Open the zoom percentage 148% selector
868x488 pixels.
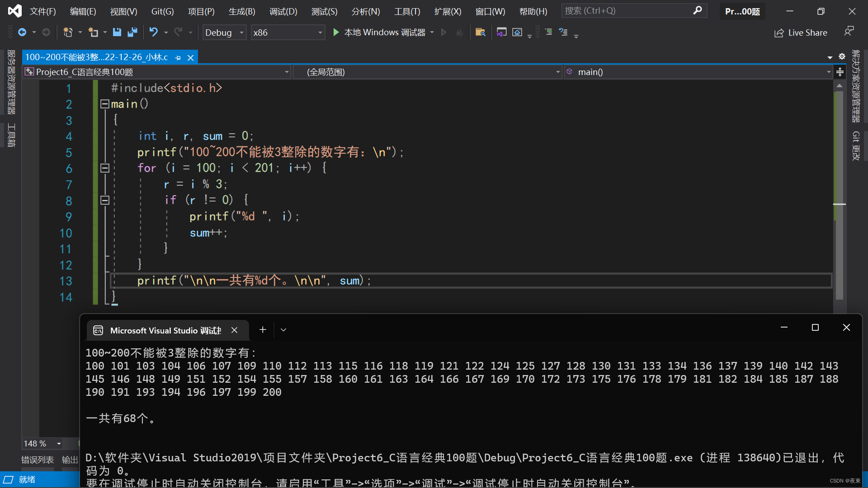pos(42,443)
